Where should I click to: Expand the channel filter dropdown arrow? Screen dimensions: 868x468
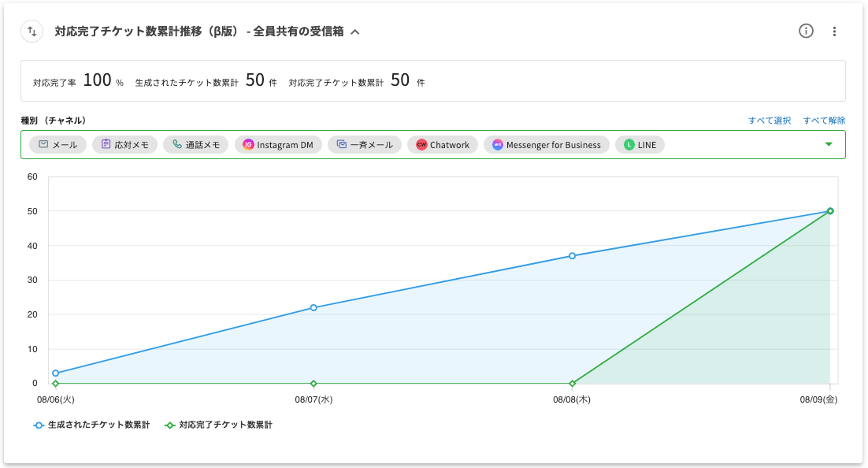(x=828, y=144)
